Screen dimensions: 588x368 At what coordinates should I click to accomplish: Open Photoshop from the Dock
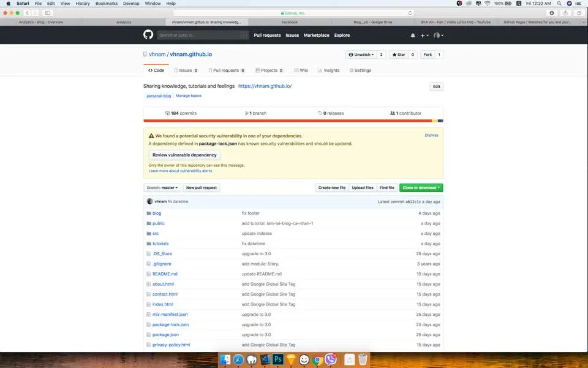point(277,359)
